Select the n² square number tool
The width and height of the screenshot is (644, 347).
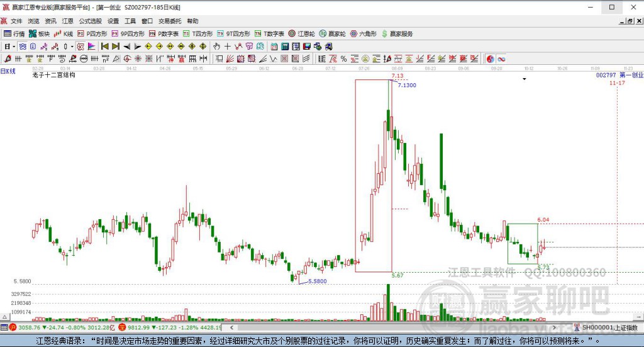coord(106,59)
